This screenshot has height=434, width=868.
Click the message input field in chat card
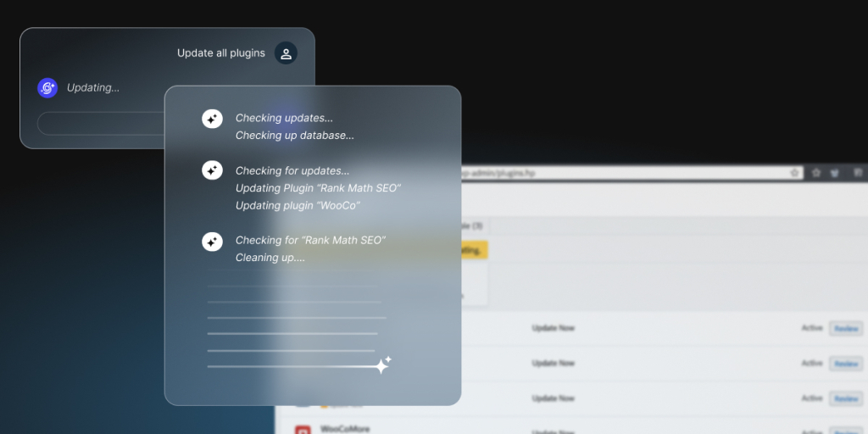[x=102, y=124]
